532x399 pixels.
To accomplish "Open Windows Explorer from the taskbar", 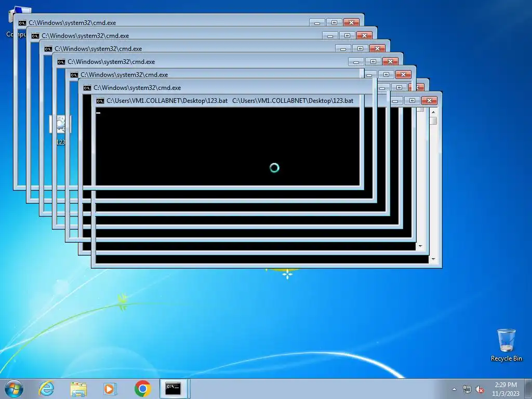I will pos(78,389).
